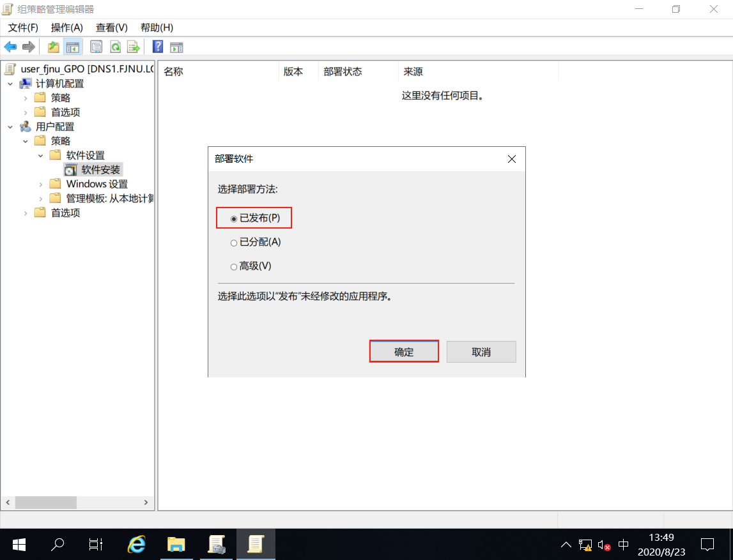Open the 帮助(H) menu
The height and width of the screenshot is (560, 733).
tap(157, 27)
